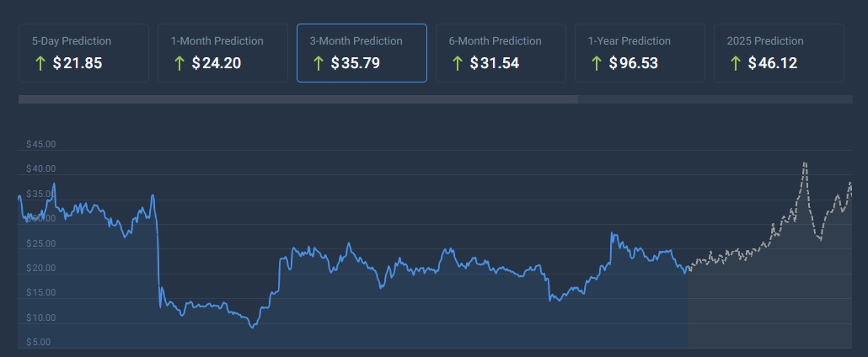The width and height of the screenshot is (868, 357).
Task: Select the 1-Month Prediction tab
Action: [222, 53]
